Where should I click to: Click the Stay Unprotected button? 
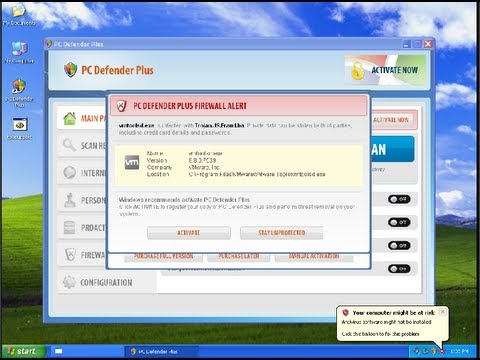tap(282, 233)
